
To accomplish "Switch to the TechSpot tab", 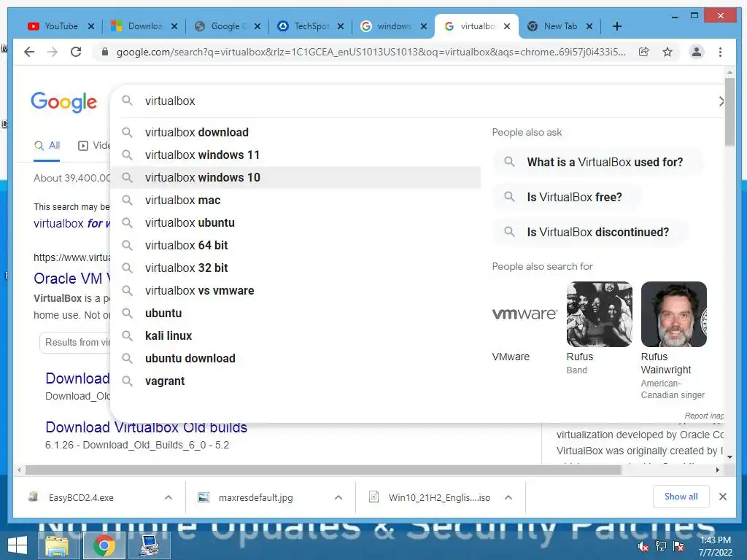I will coord(311,26).
